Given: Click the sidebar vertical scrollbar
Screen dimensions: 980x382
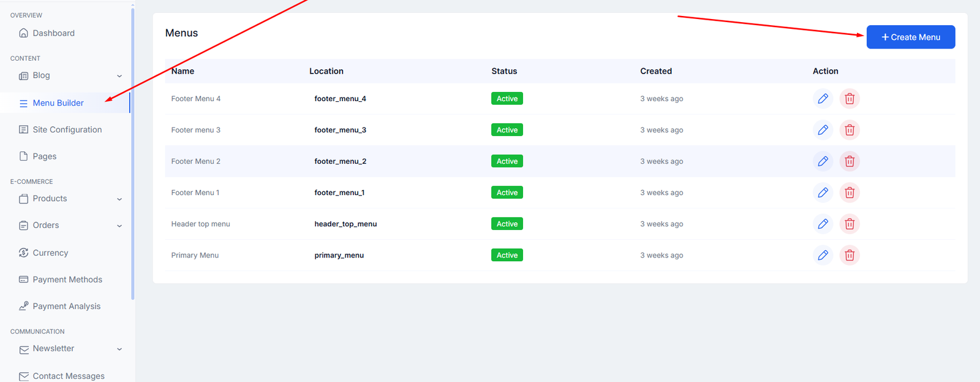Looking at the screenshot, I should tap(133, 153).
